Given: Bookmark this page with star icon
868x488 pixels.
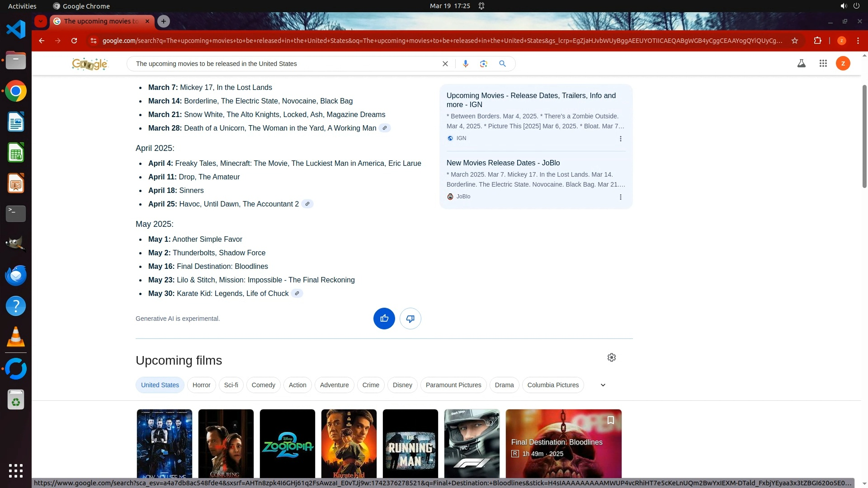Looking at the screenshot, I should 794,41.
